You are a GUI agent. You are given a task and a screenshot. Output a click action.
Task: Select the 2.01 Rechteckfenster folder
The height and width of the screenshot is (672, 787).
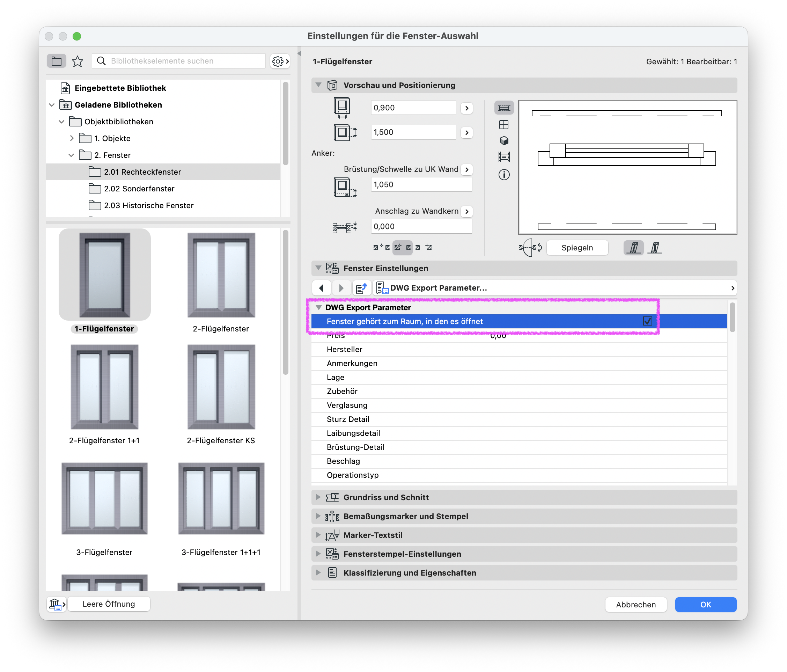[163, 172]
